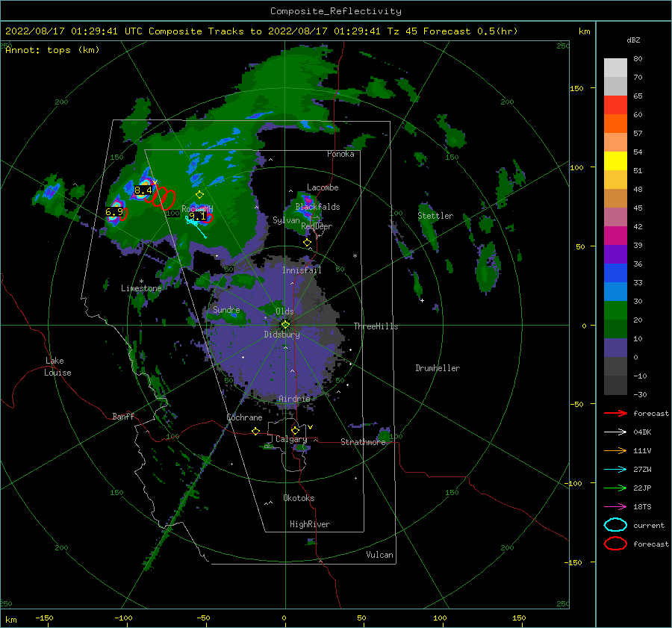Click the bright yellow 51-54 dBZ color swatch
The image size is (672, 628).
[x=615, y=161]
